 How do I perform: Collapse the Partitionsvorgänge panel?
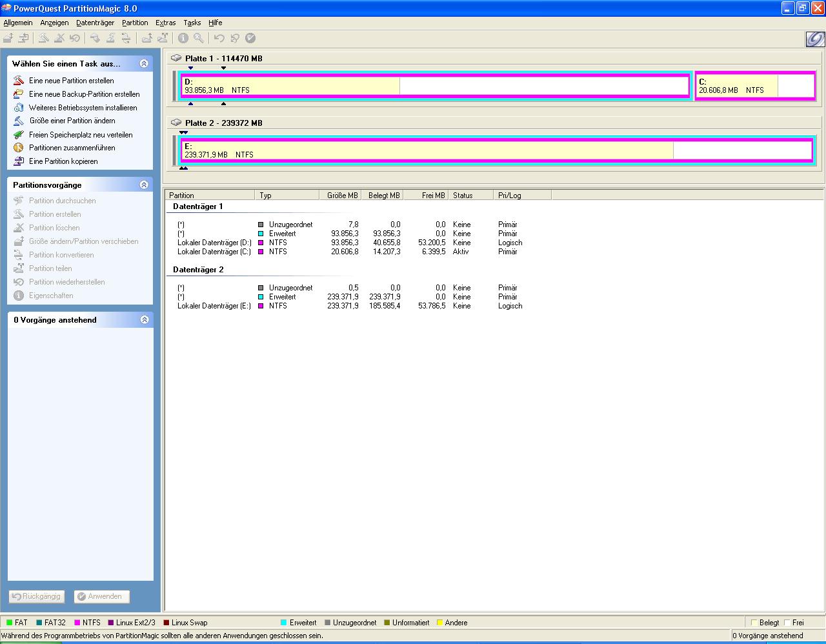144,185
